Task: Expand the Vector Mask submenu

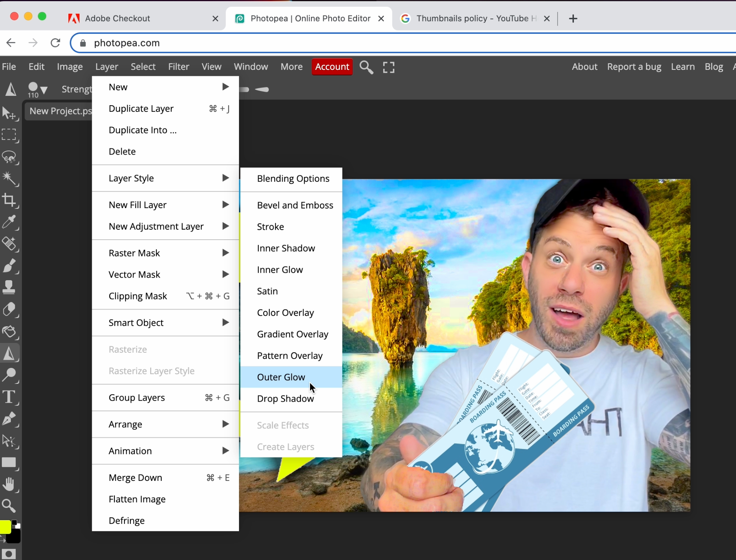Action: click(165, 275)
